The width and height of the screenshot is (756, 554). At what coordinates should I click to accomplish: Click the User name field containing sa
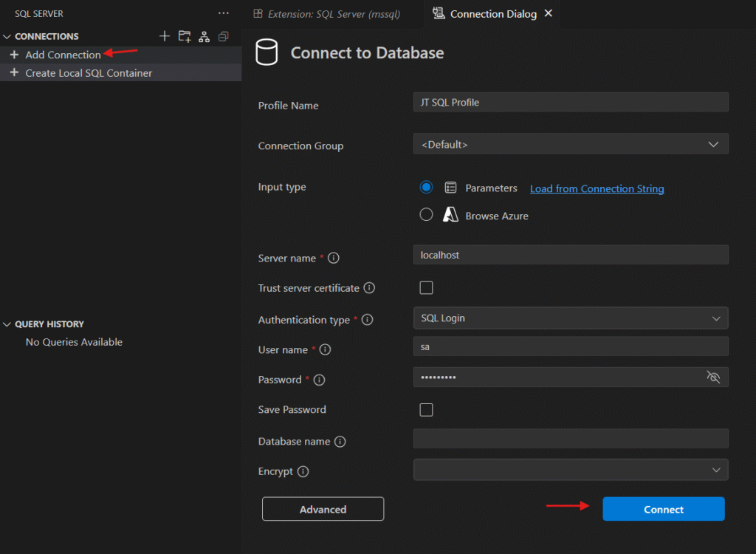pyautogui.click(x=571, y=346)
